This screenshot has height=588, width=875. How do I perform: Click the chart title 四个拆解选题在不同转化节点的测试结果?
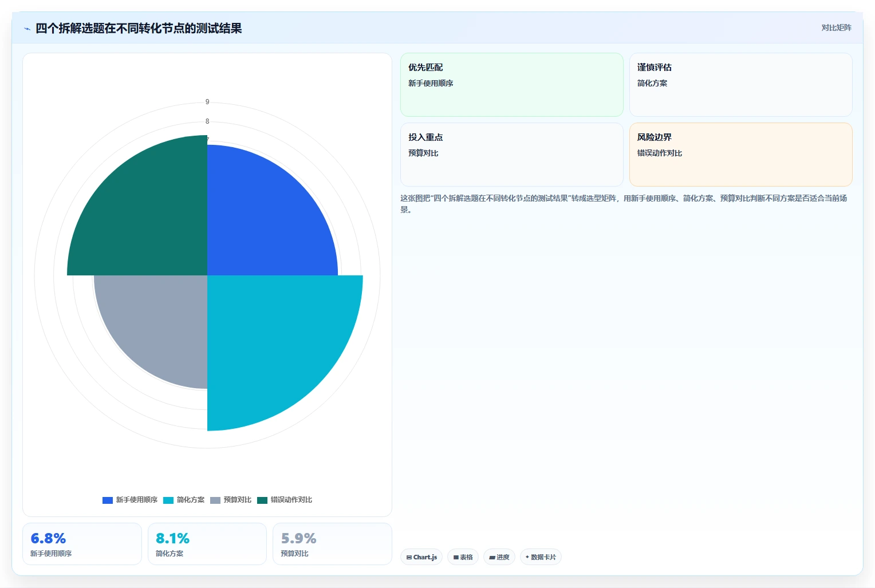[x=139, y=29]
